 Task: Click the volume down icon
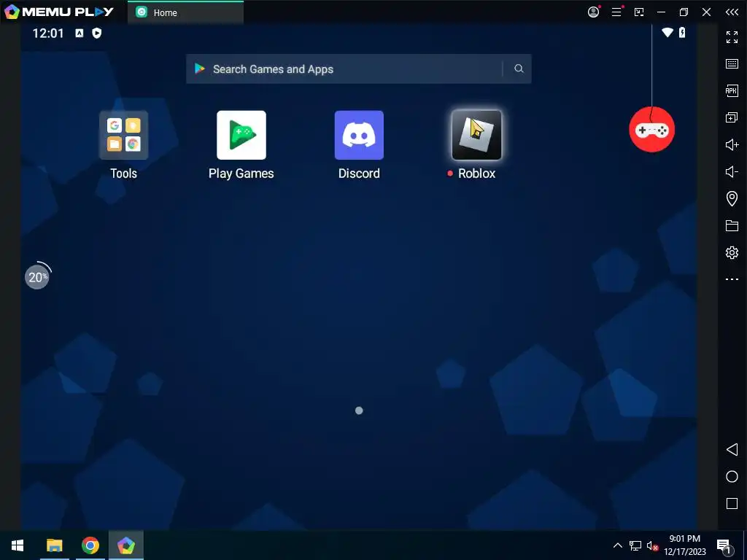click(732, 171)
